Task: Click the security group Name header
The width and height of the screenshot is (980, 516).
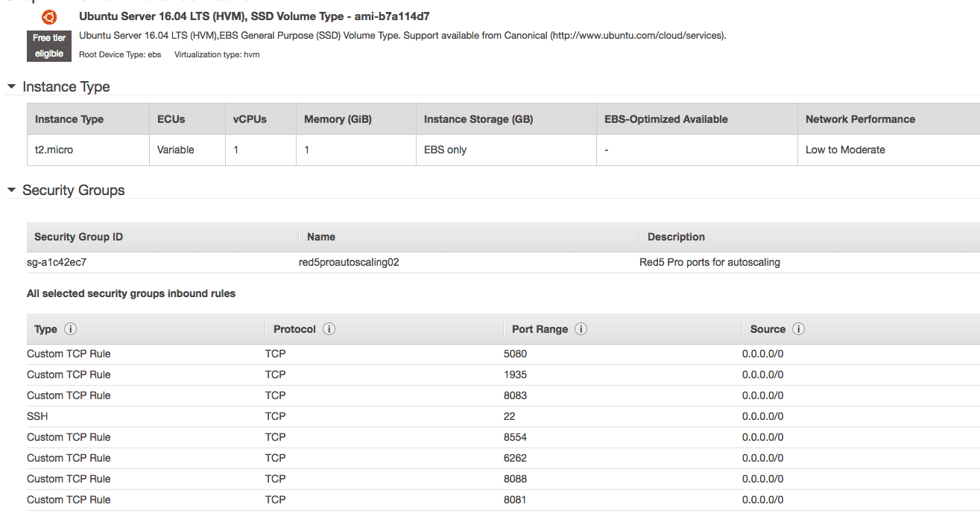Action: coord(321,237)
